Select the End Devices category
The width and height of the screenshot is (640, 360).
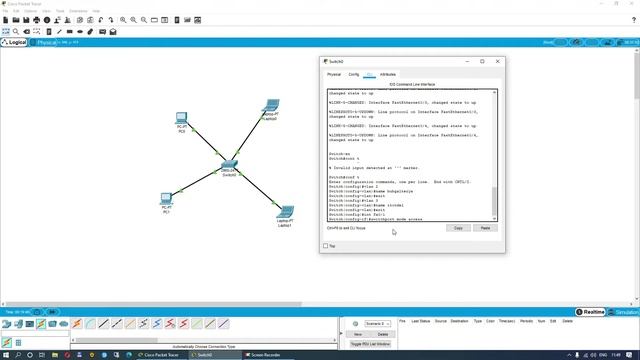18,324
